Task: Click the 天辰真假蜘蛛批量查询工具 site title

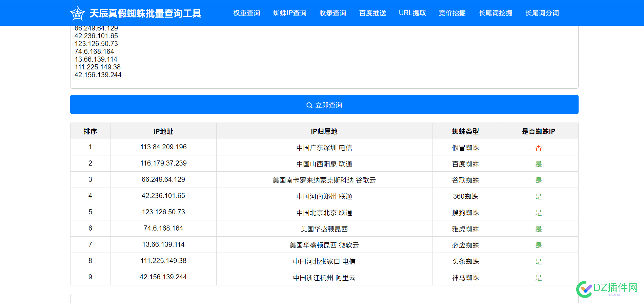Action: click(145, 13)
